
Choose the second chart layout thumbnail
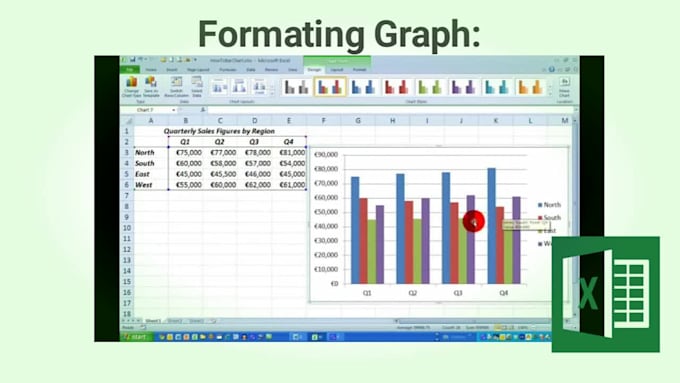pyautogui.click(x=239, y=87)
